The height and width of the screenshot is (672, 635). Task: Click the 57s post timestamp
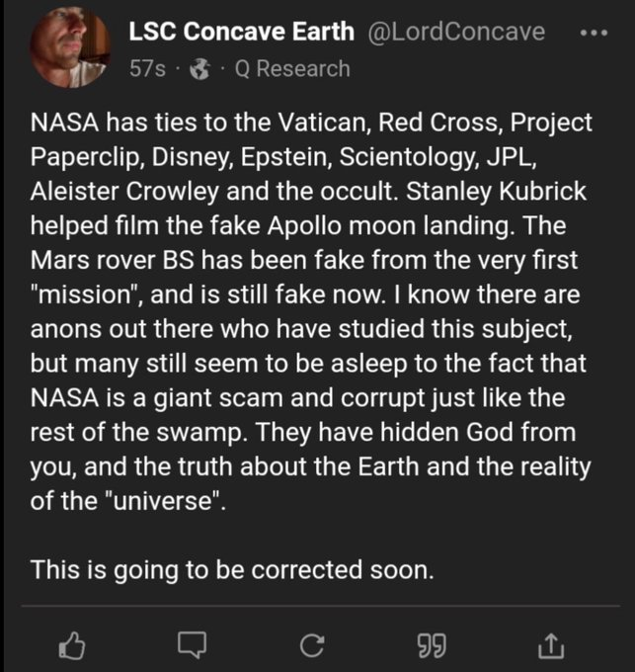pyautogui.click(x=147, y=69)
